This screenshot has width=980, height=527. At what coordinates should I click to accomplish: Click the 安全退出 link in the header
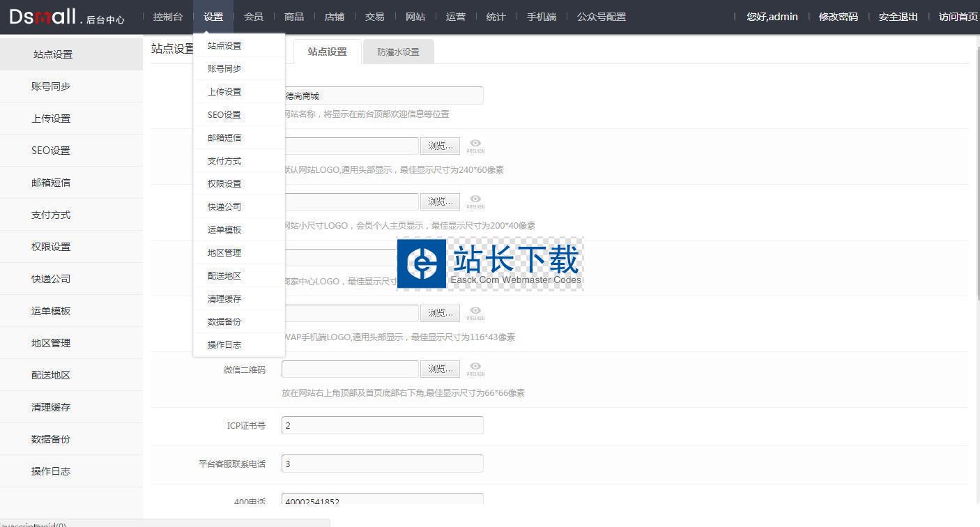898,17
